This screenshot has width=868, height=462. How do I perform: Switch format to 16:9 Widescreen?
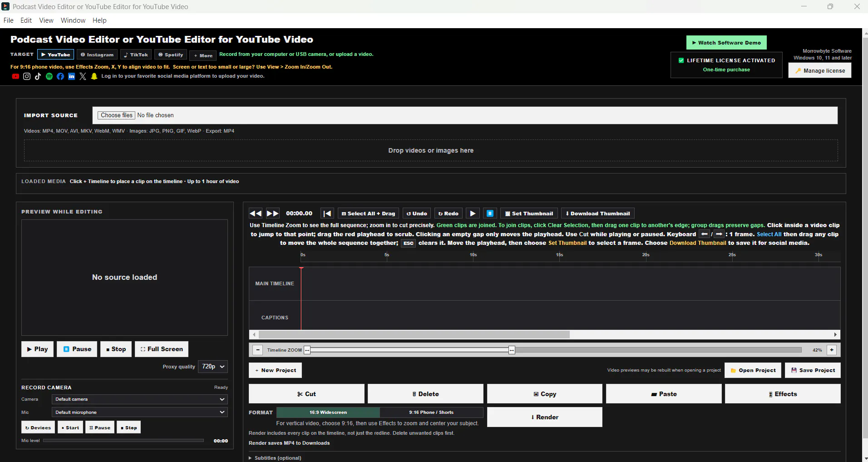click(x=328, y=412)
